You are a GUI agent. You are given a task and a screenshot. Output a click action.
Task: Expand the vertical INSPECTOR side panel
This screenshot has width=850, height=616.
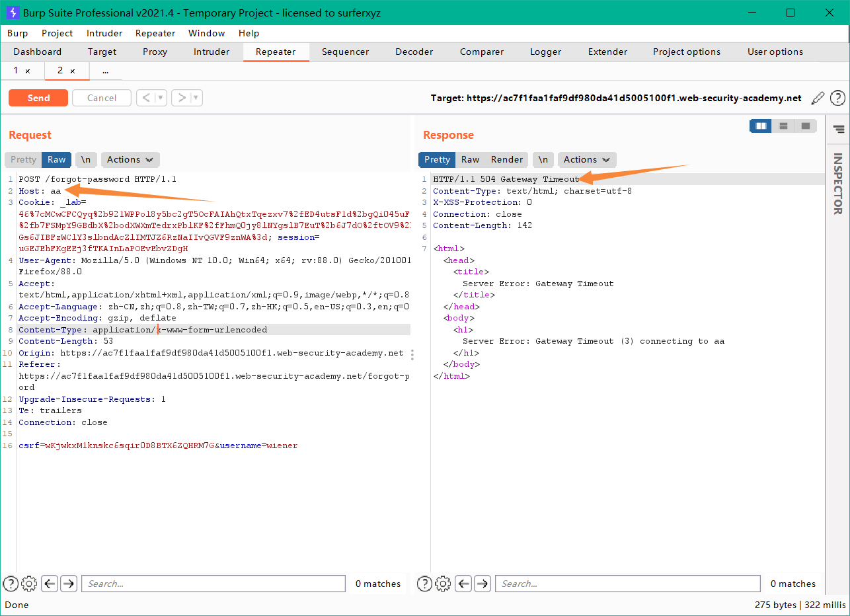(837, 184)
